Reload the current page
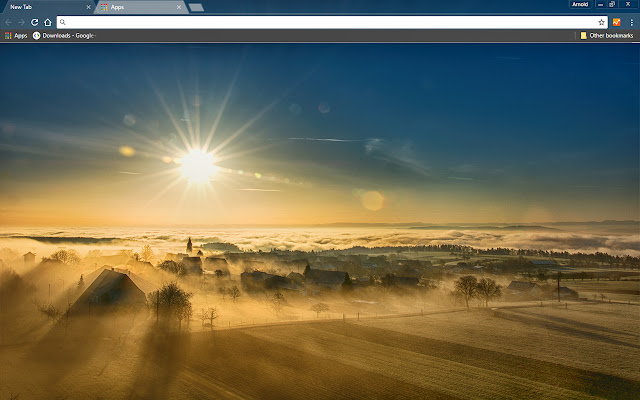640x400 pixels. [x=35, y=22]
